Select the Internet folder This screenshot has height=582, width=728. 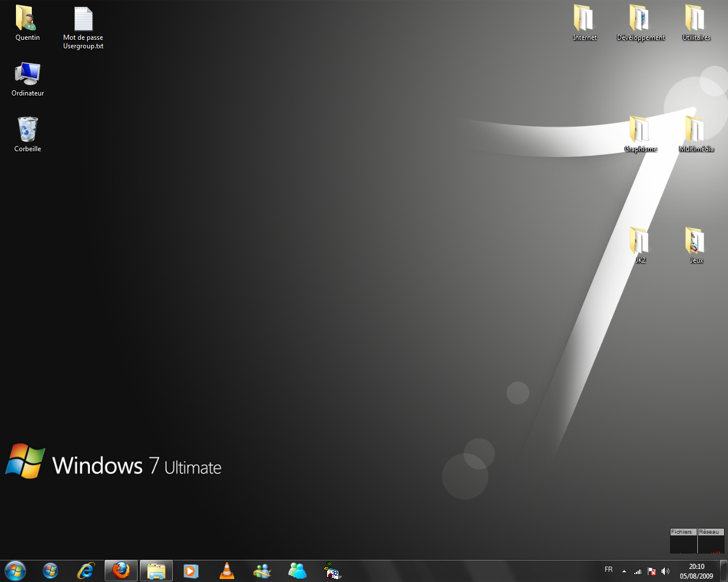(x=584, y=24)
